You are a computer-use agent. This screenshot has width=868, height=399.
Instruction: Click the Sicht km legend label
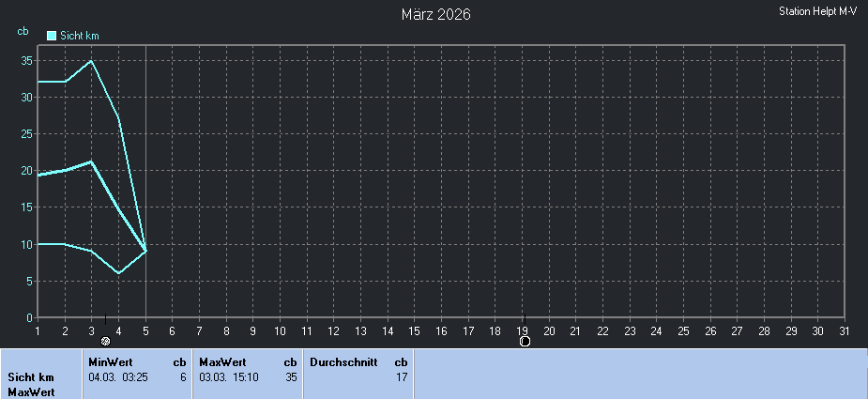(x=80, y=36)
